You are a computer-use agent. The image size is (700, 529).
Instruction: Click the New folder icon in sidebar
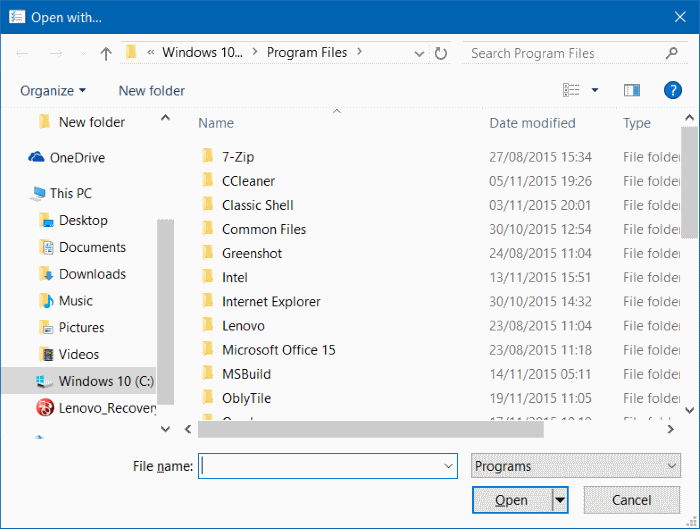pyautogui.click(x=44, y=121)
